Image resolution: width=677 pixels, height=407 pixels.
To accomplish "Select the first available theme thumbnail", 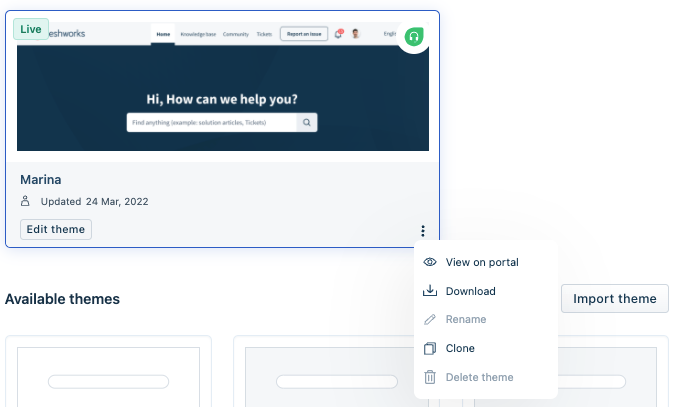I will tap(108, 372).
